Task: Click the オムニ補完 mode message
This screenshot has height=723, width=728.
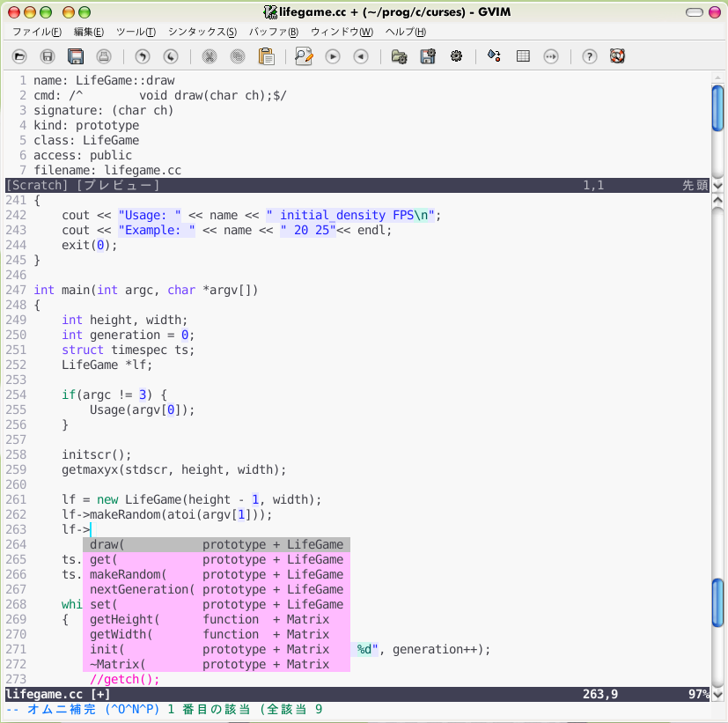Action: coord(165,709)
